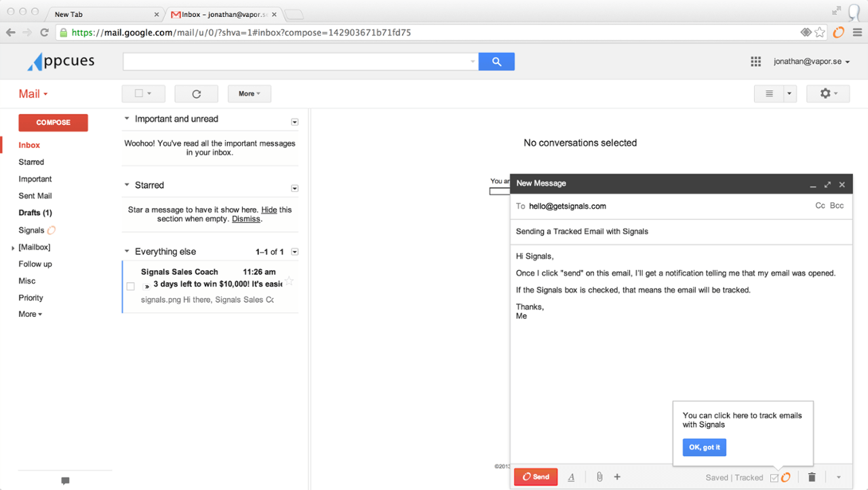The height and width of the screenshot is (490, 868).
Task: Click the Dismiss link in Starred section
Action: click(246, 219)
